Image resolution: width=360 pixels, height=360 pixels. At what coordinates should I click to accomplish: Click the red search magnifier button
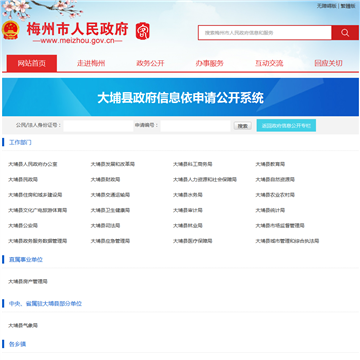(345, 33)
